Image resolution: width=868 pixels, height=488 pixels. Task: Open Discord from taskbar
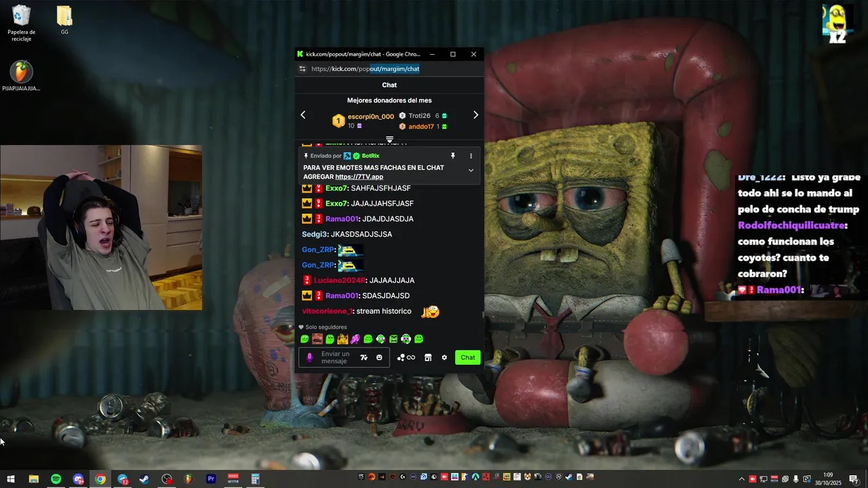tap(78, 479)
